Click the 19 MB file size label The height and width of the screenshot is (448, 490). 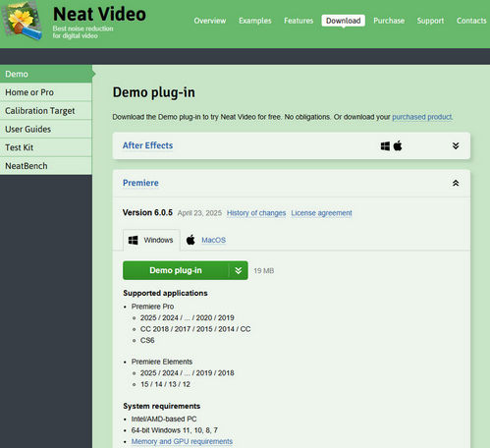click(x=264, y=271)
